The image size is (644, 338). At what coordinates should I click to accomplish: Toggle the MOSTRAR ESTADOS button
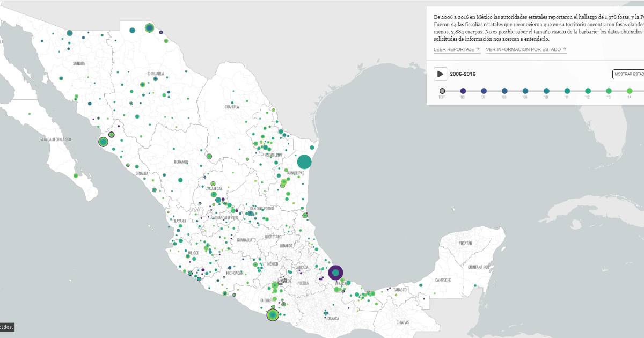629,74
